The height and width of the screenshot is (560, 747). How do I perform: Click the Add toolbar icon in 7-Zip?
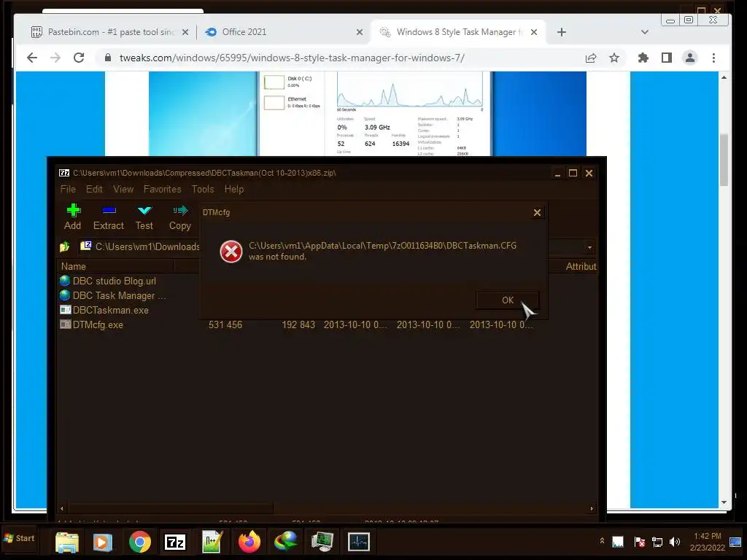point(73,217)
